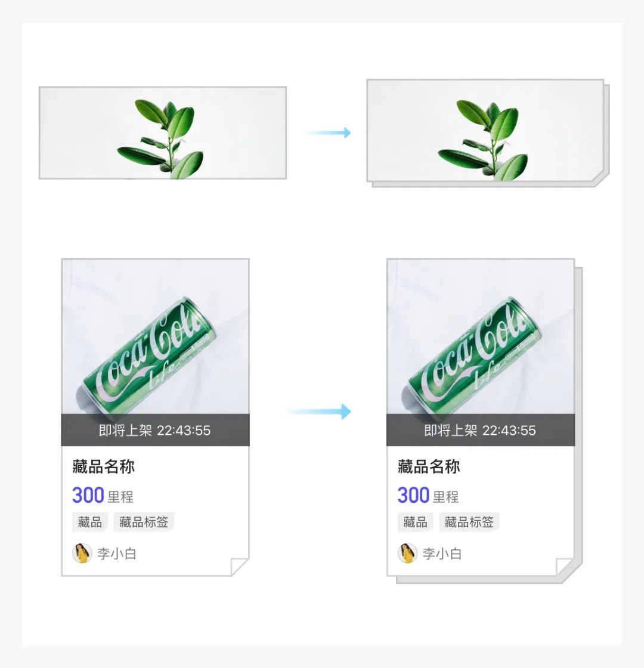Viewport: 644px width, 668px height.
Task: Click the lower blue arrow between cards
Action: point(318,412)
